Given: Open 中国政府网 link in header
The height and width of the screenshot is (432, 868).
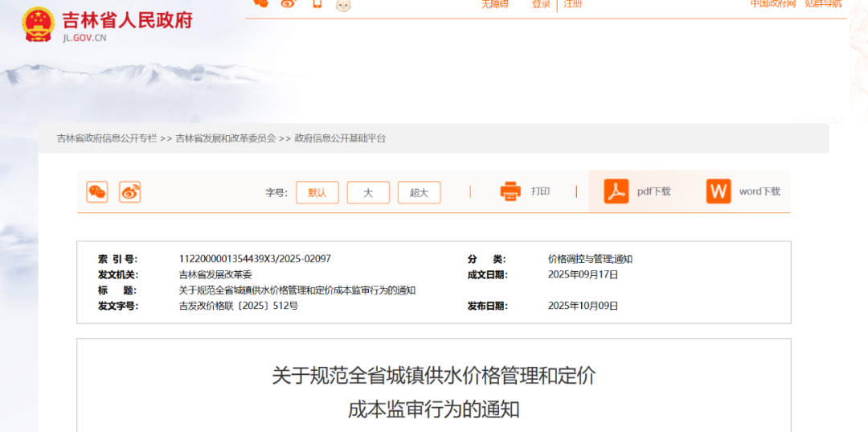Looking at the screenshot, I should pyautogui.click(x=773, y=4).
